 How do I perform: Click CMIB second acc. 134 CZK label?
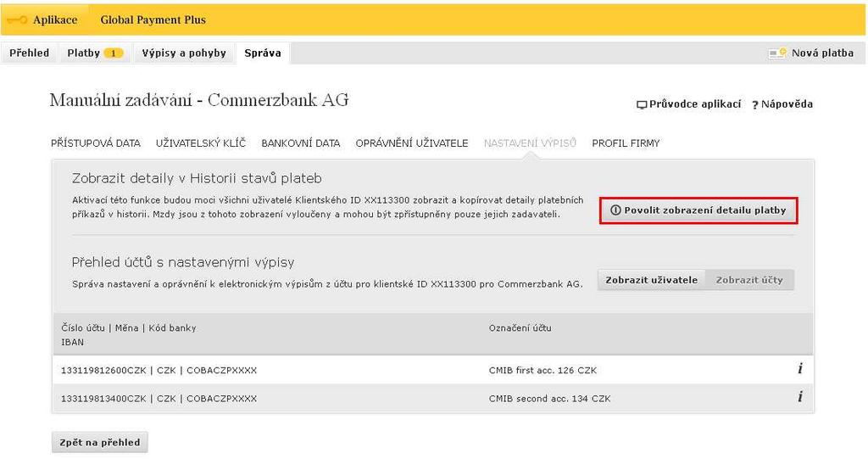(x=549, y=399)
